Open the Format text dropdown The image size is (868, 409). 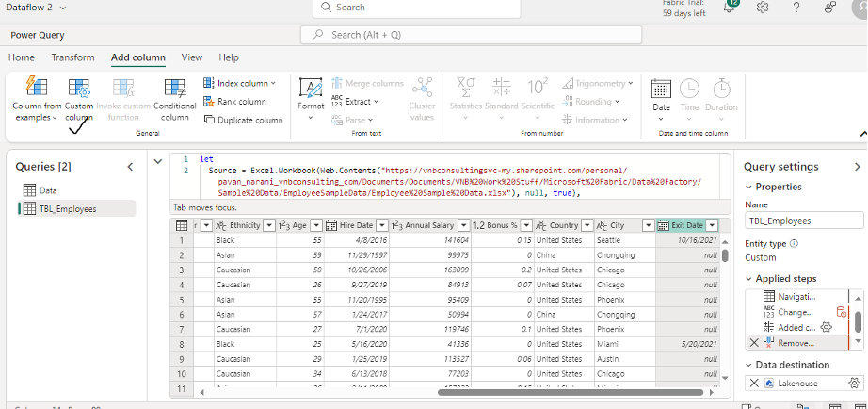coord(311,100)
